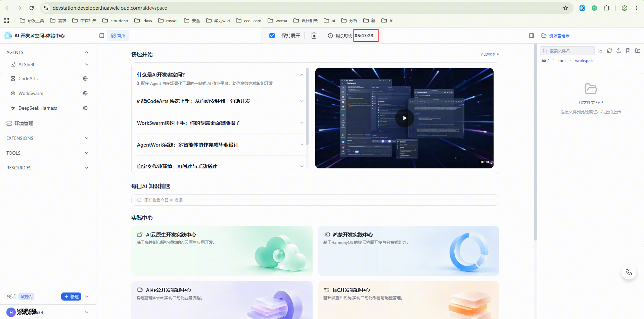Viewport: 644px width, 319px height.
Task: Open the floating phone contact button
Action: tap(629, 272)
